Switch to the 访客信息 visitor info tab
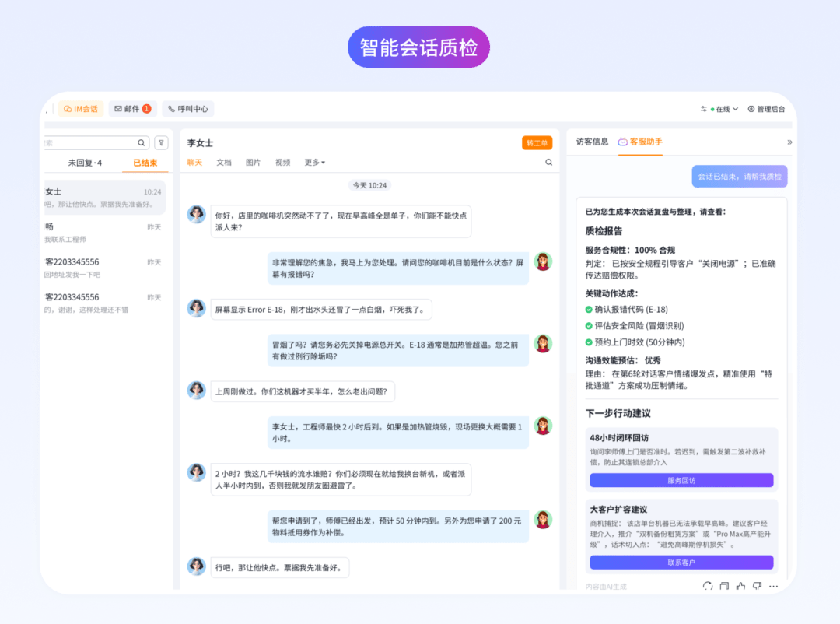The width and height of the screenshot is (840, 624). (x=592, y=142)
